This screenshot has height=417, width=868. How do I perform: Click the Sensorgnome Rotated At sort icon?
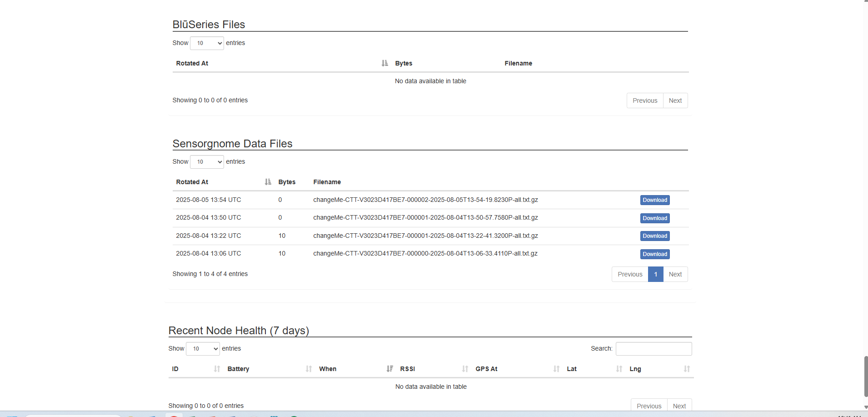(268, 182)
